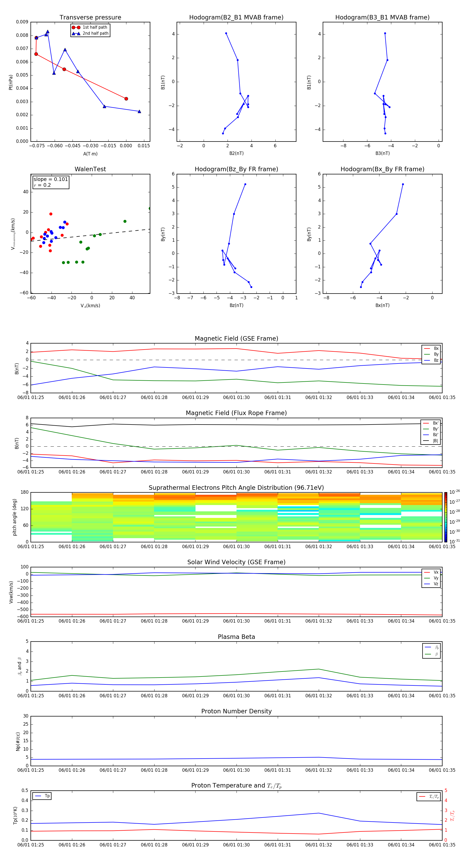Click the "WalenTest" plot title

[90, 169]
